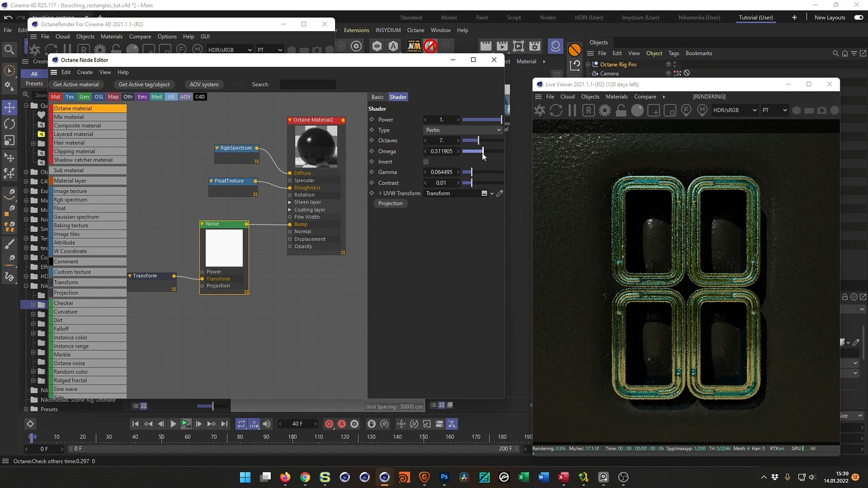Open the Type dropdown showing Perlin
This screenshot has width=868, height=488.
coord(463,130)
